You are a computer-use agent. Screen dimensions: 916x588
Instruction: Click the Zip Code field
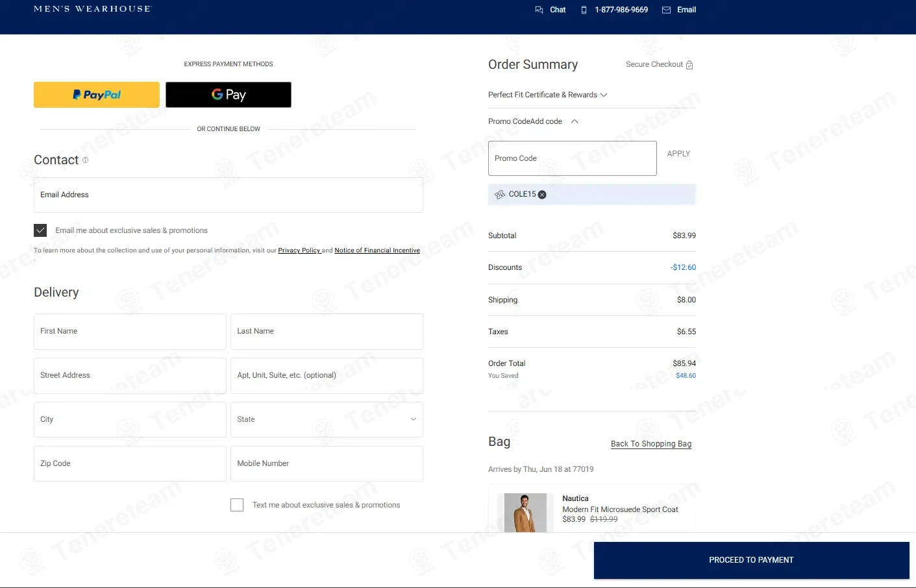click(x=130, y=464)
